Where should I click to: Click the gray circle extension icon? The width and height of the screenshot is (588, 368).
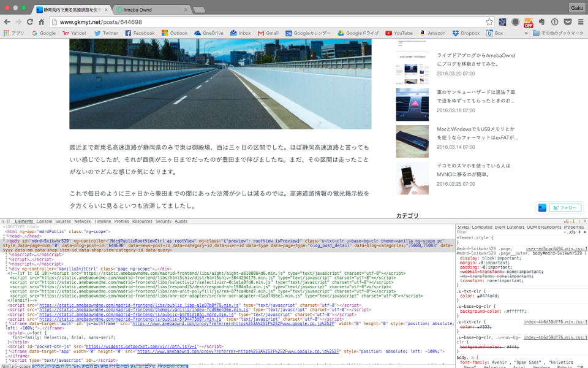click(515, 22)
